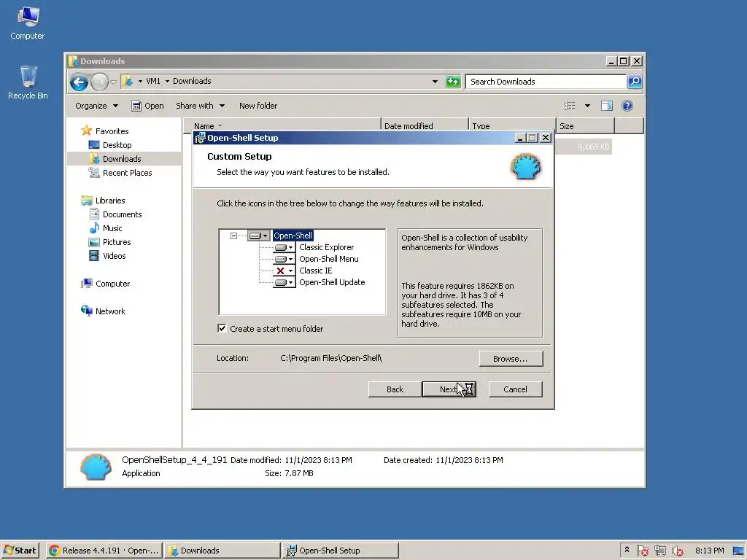This screenshot has width=747, height=560.
Task: Sort by Date modified column header
Action: (x=425, y=126)
